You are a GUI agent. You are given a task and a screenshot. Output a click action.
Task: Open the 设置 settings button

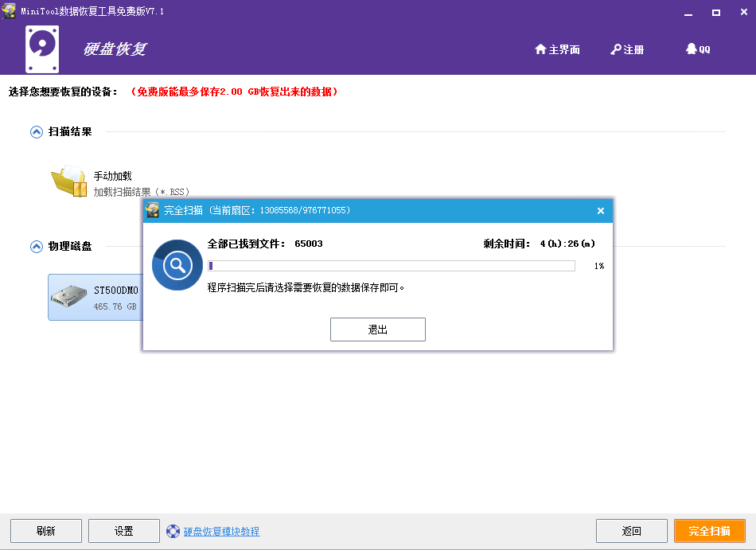coord(124,531)
